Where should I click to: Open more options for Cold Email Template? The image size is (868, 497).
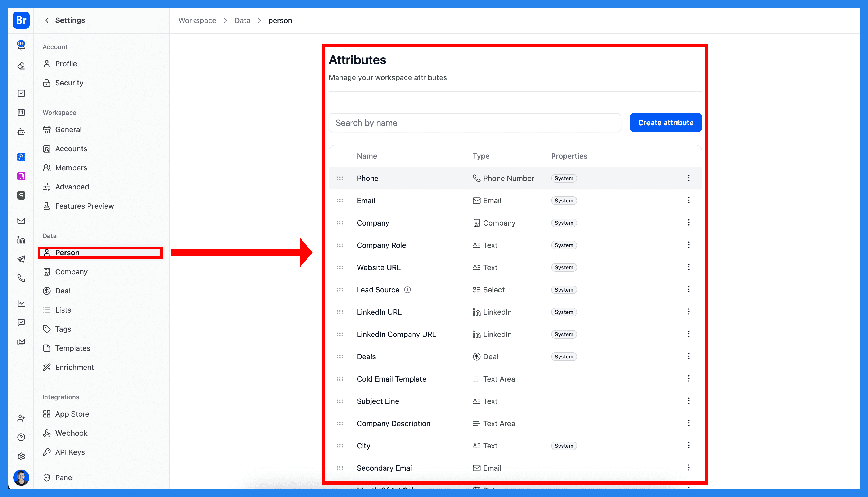click(689, 379)
